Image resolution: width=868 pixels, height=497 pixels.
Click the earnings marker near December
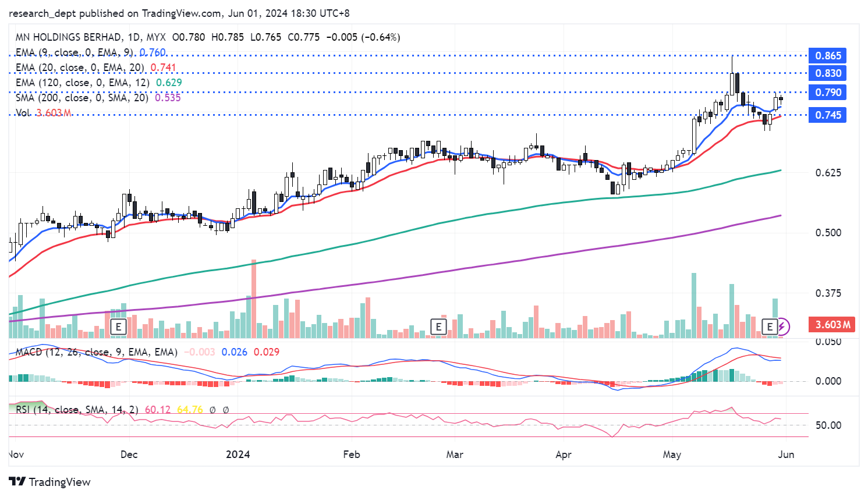119,326
